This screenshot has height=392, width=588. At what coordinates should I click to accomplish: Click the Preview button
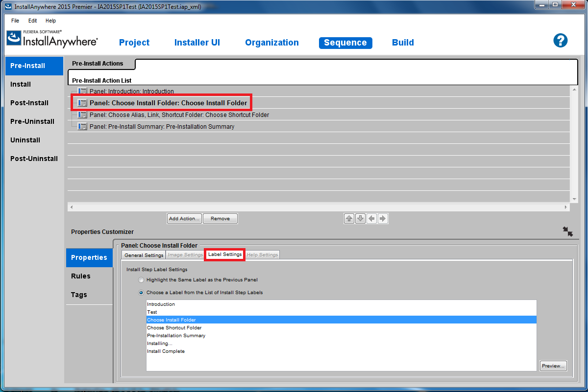553,366
